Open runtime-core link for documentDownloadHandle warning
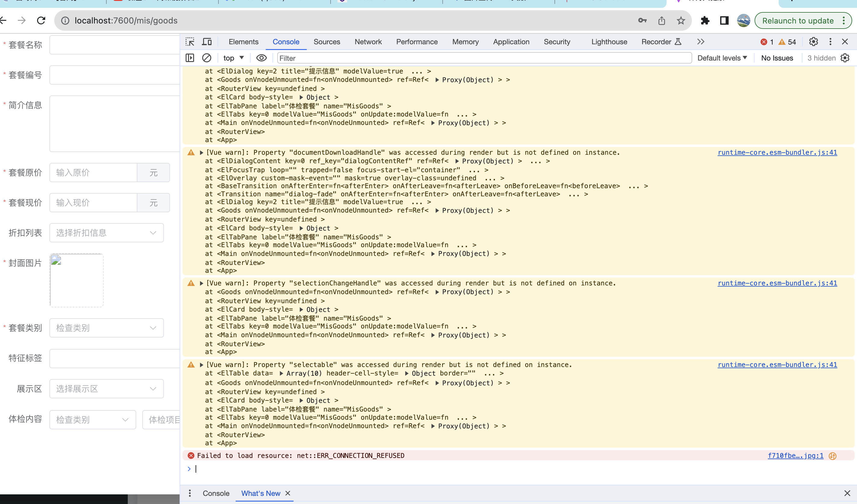Screen dimensions: 857x504 click(x=777, y=153)
